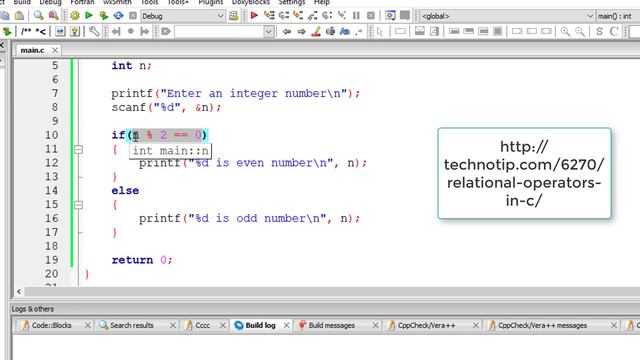Open the Plugins menu
Screen dimensions: 640x360
point(211,2)
